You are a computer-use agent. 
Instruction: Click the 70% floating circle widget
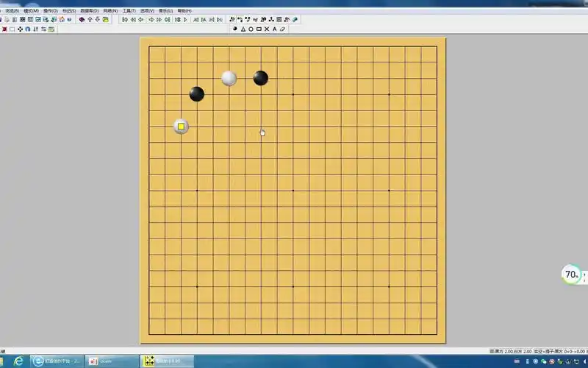point(572,275)
